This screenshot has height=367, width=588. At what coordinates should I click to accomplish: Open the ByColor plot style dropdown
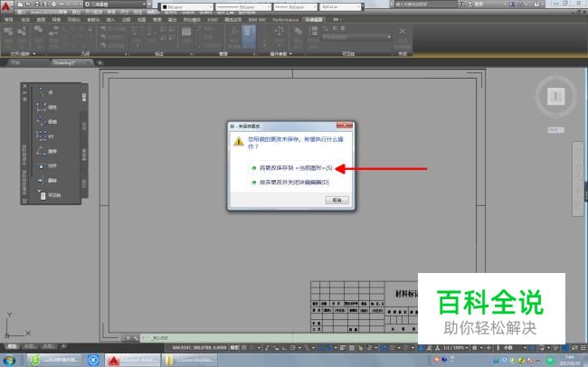click(340, 6)
